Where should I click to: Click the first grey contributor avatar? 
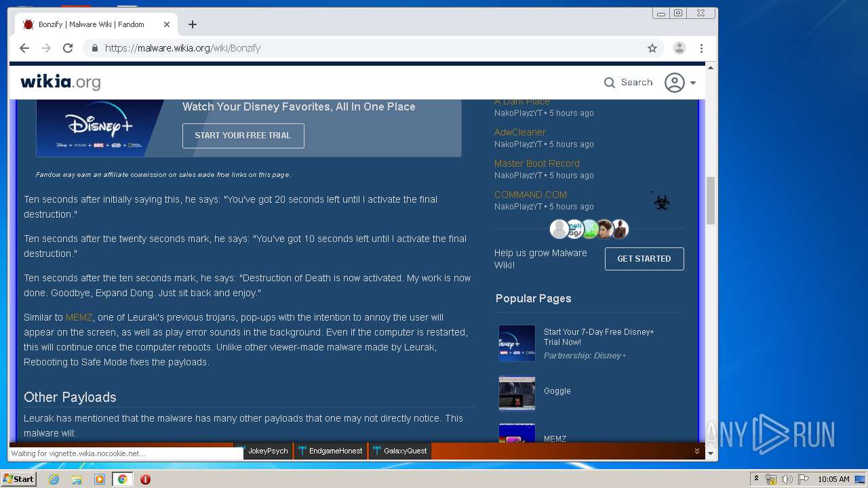(559, 229)
